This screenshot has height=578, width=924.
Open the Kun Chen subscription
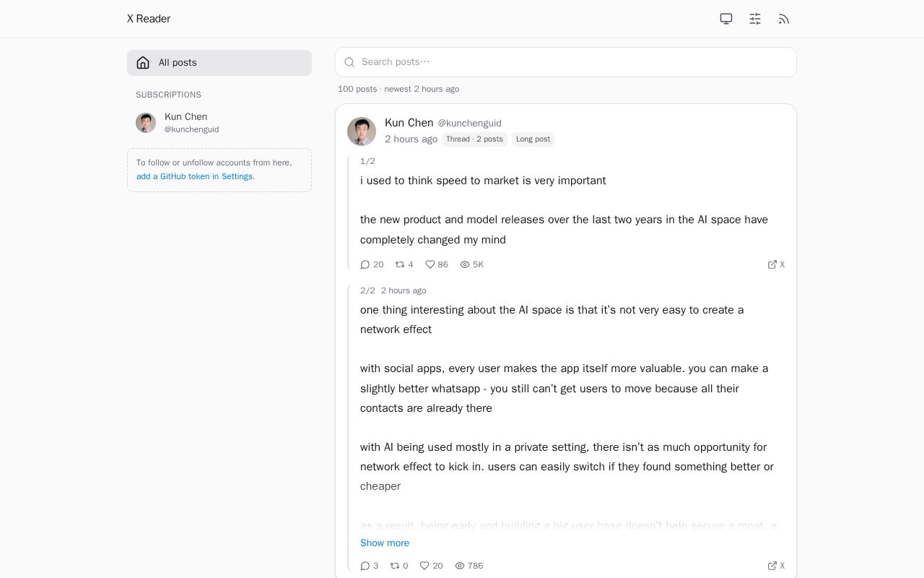point(219,123)
